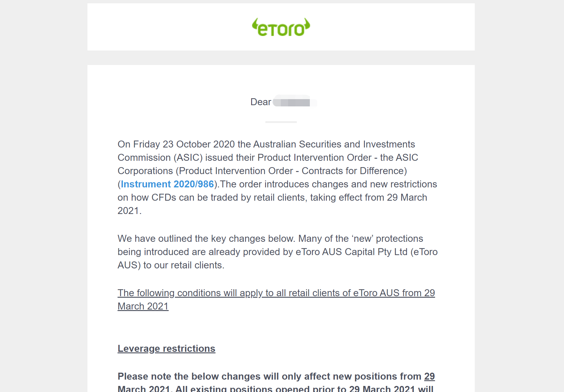Click the left bull horn of eToro logo

tap(255, 24)
